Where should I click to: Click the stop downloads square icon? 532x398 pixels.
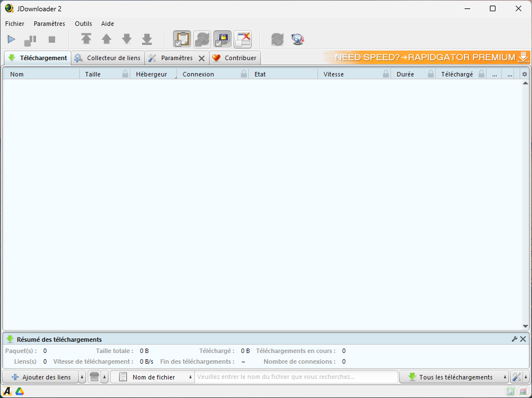pyautogui.click(x=52, y=40)
